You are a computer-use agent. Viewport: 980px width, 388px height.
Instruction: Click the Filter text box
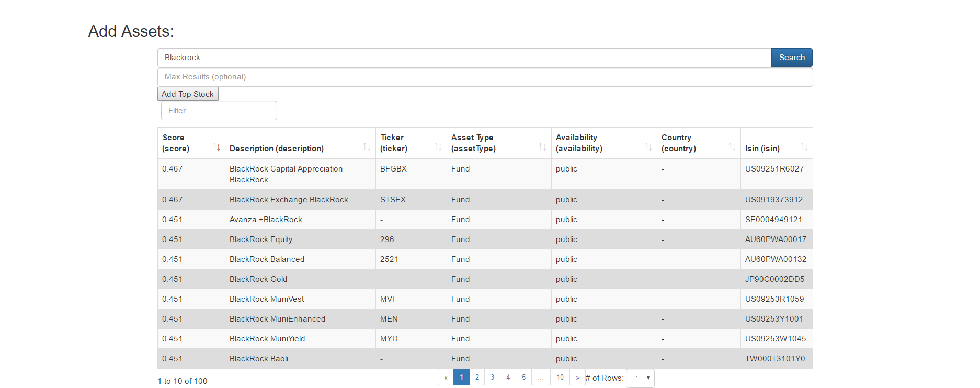[x=219, y=111]
